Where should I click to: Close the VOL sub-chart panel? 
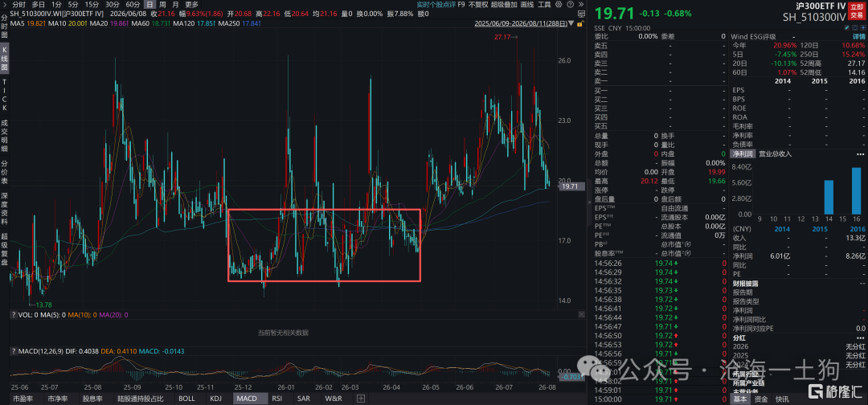point(581,314)
